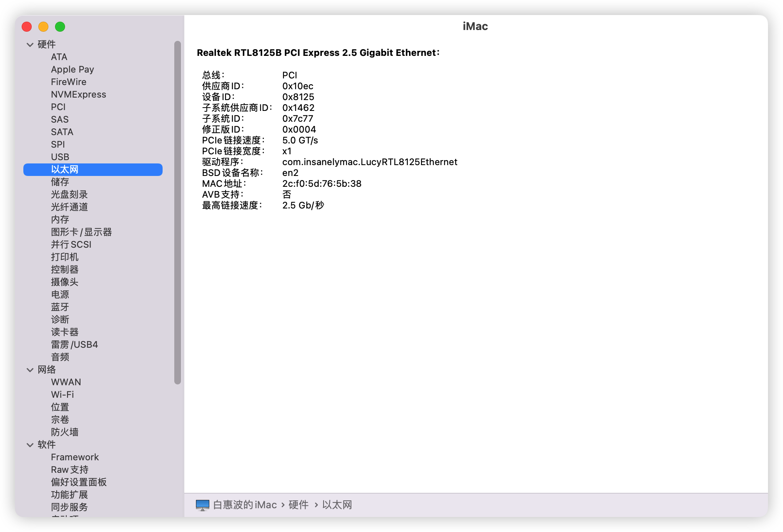Click the sidebar vertical scrollbar

point(178,213)
